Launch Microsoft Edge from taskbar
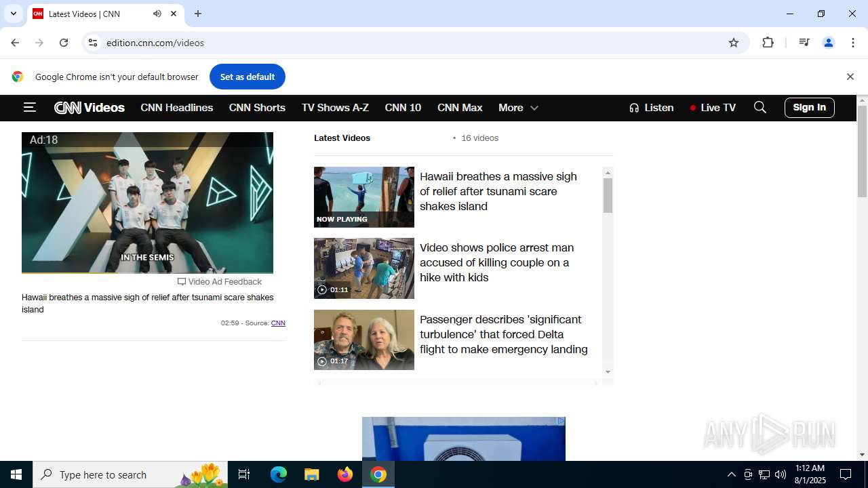The width and height of the screenshot is (868, 488). coord(279,474)
